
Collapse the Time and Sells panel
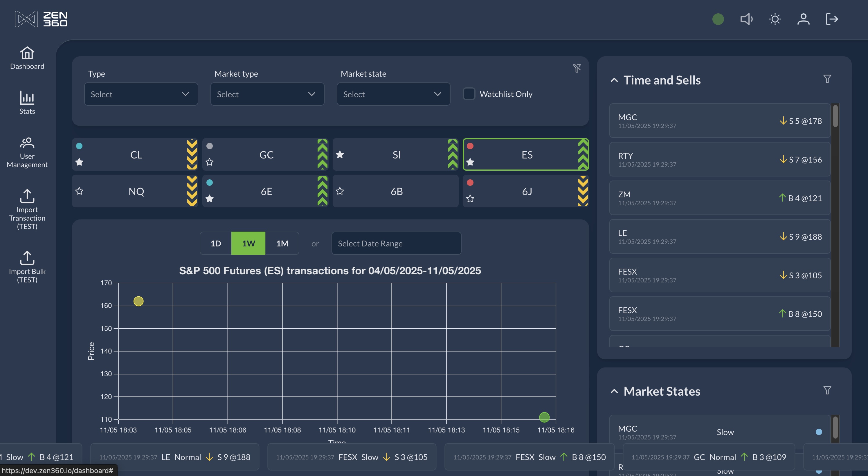[x=614, y=80]
